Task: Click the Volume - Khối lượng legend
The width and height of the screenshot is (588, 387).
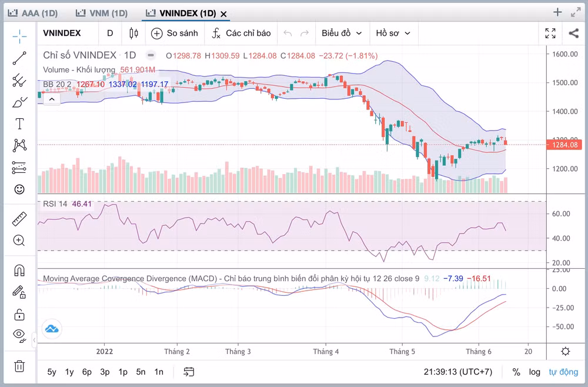Action: [79, 70]
